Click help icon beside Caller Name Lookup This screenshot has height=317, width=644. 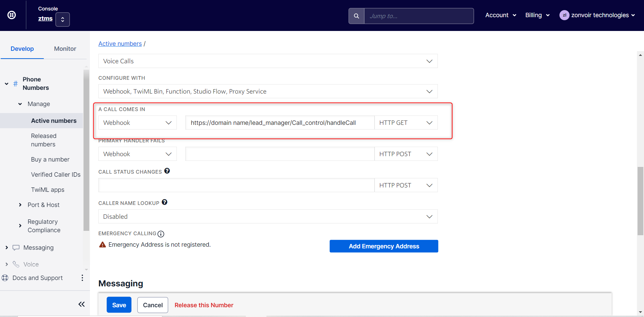point(164,202)
